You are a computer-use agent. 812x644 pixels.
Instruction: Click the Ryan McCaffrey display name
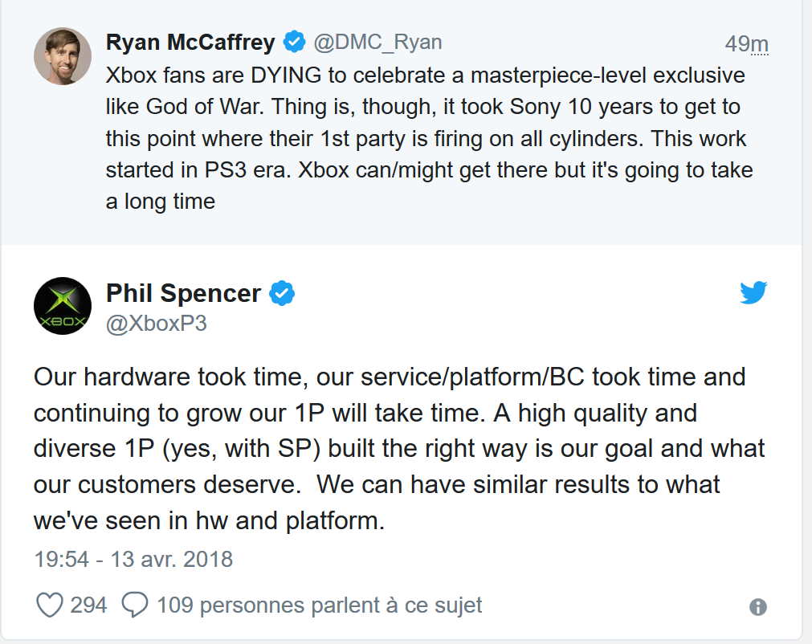(190, 42)
